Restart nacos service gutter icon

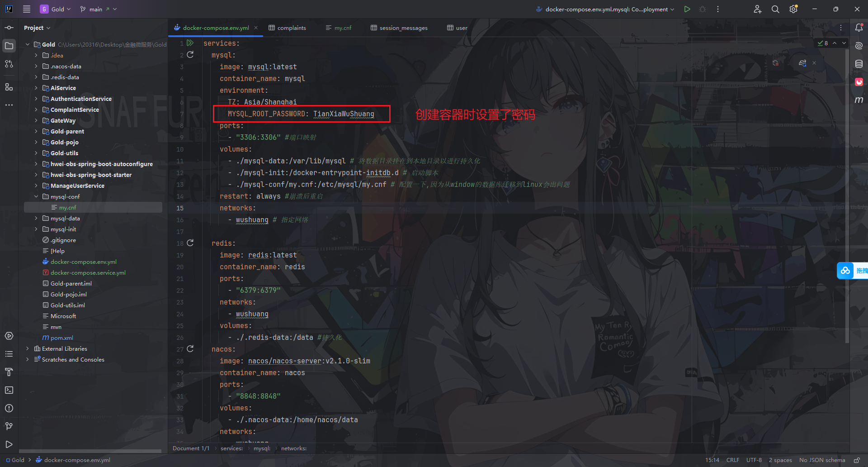click(x=190, y=349)
